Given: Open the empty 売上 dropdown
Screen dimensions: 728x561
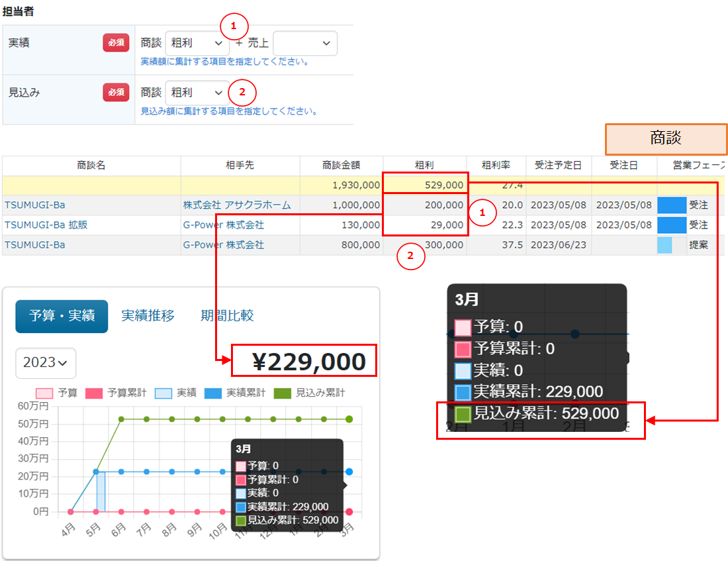Looking at the screenshot, I should (x=305, y=43).
